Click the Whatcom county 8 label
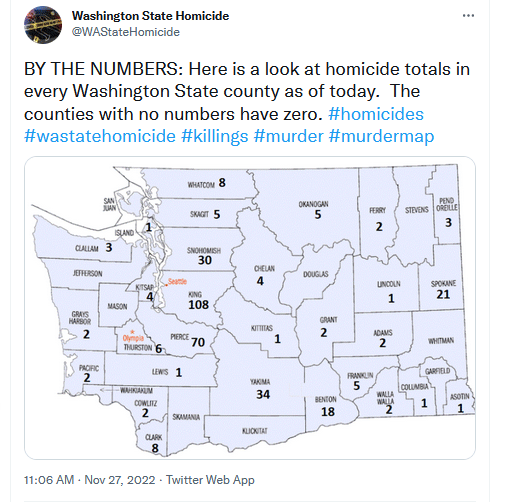Screen dimensions: 507x502 point(222,183)
